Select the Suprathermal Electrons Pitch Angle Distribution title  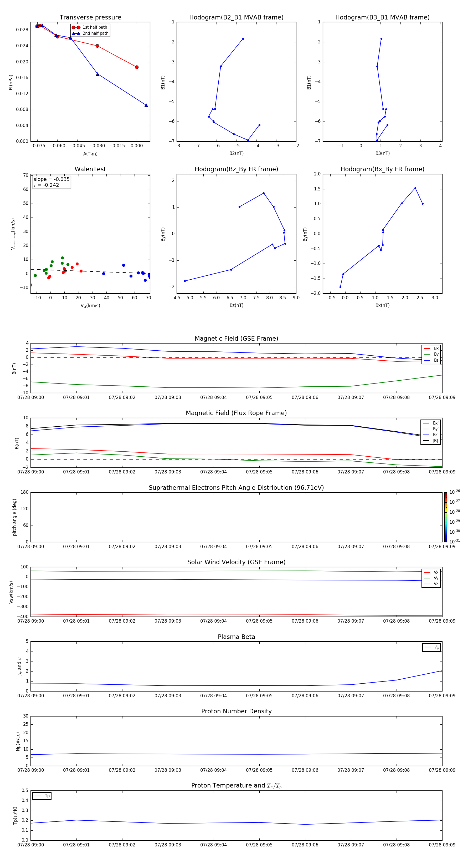click(236, 488)
